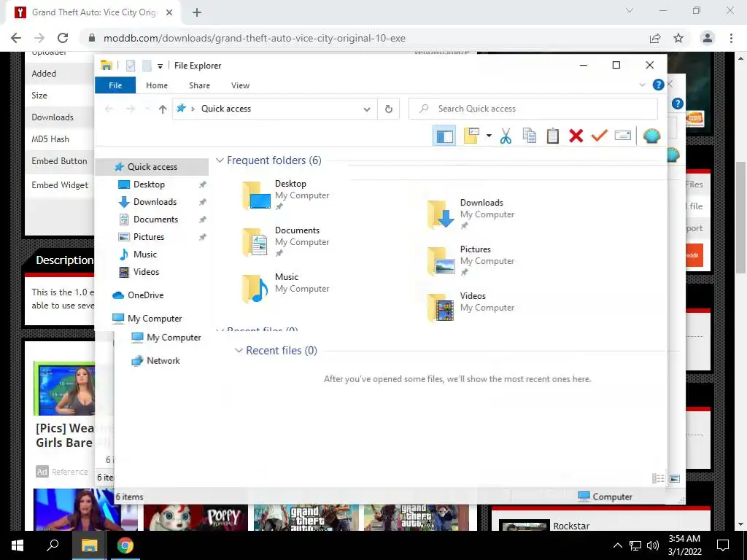This screenshot has width=747, height=560.
Task: Open recent locations dropdown beside forward arrow
Action: click(147, 109)
